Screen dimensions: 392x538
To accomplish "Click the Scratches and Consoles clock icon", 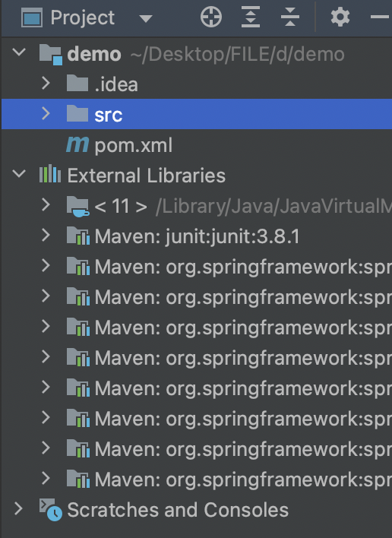I will pyautogui.click(x=51, y=510).
